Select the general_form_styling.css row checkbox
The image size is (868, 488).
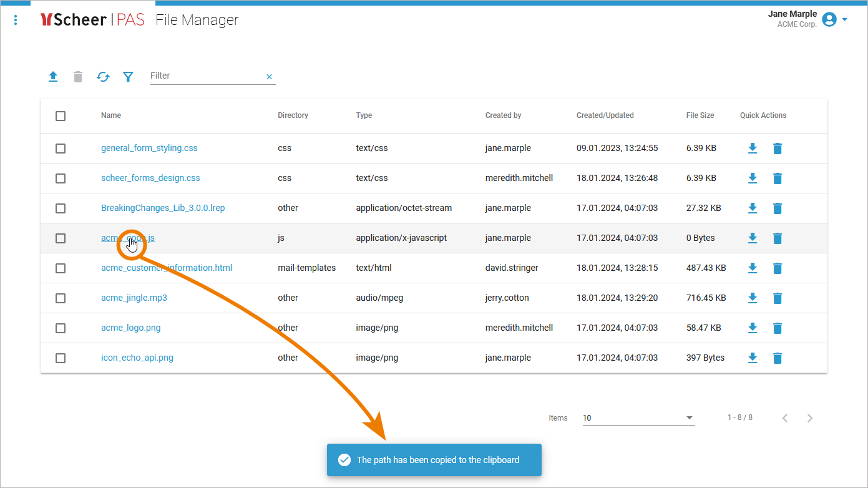coord(61,149)
